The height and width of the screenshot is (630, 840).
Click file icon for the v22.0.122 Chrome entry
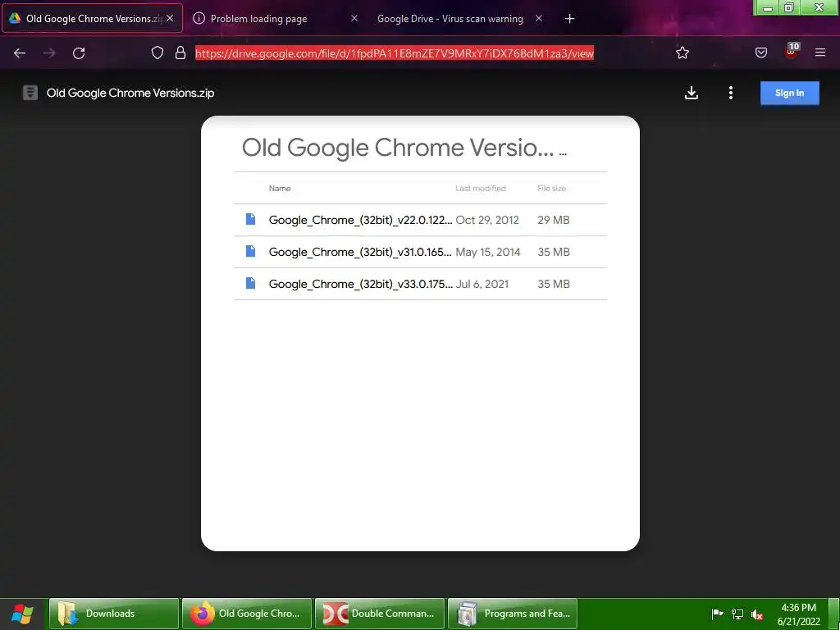tap(250, 219)
